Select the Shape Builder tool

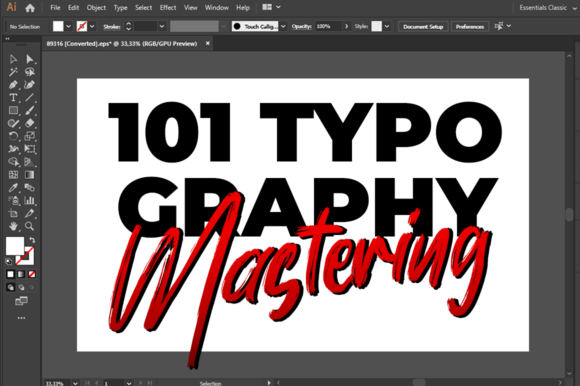tap(13, 162)
